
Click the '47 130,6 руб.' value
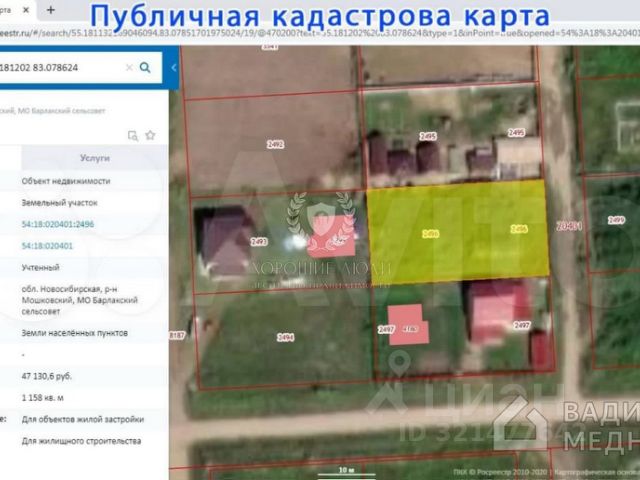click(47, 376)
